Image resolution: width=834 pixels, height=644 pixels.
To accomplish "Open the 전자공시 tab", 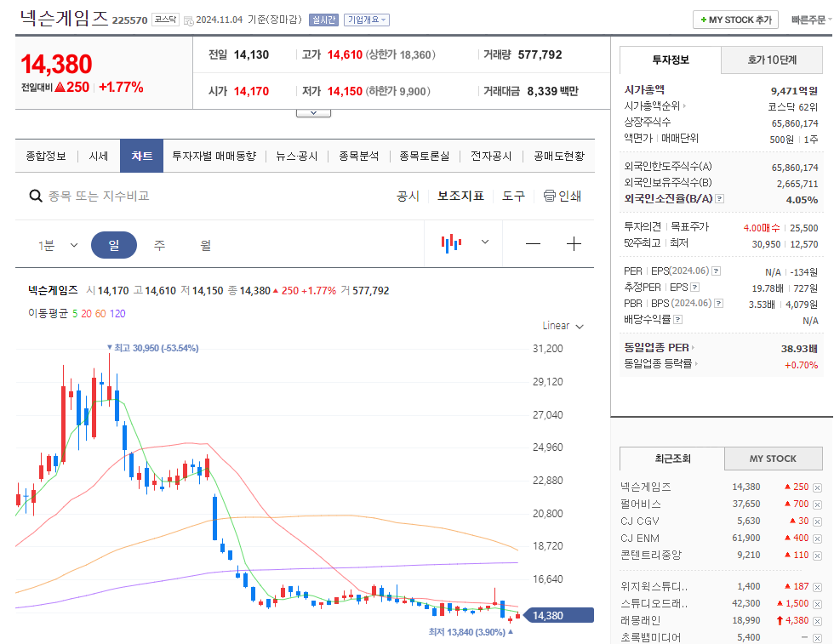I will tap(491, 156).
